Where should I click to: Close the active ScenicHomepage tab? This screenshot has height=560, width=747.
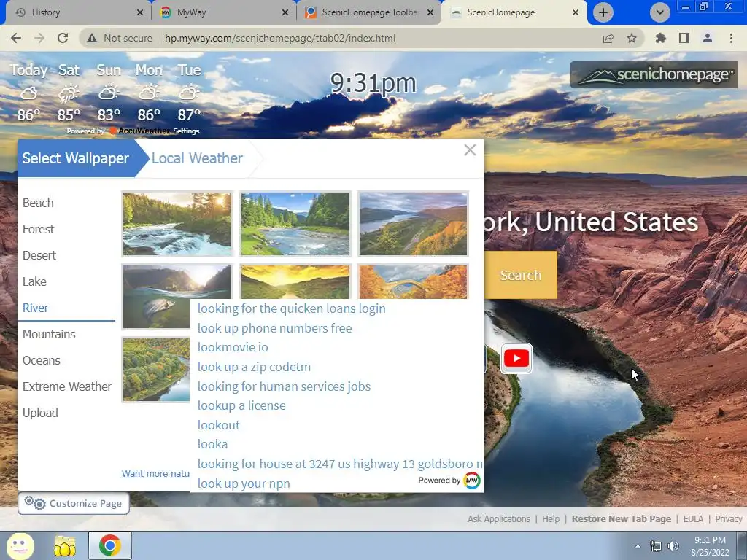576,12
